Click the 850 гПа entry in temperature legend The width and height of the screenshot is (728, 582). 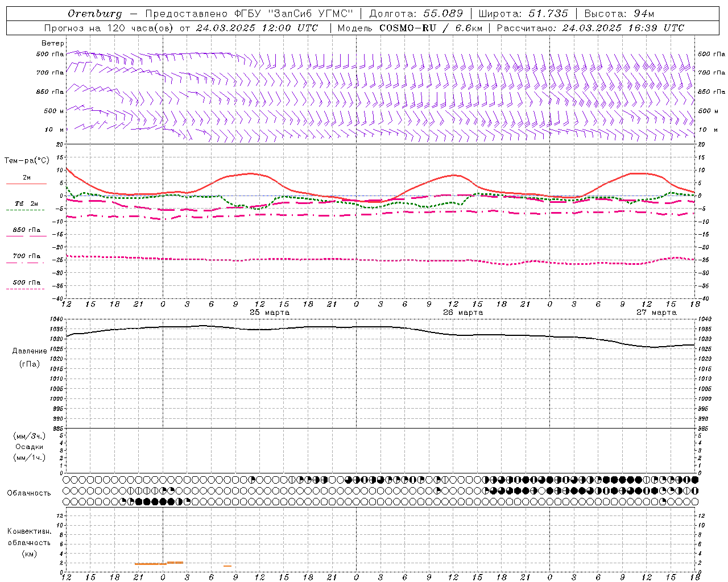click(x=27, y=230)
